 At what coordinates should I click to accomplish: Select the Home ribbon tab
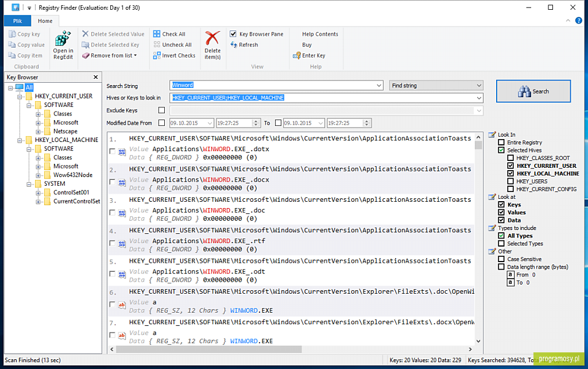point(45,21)
